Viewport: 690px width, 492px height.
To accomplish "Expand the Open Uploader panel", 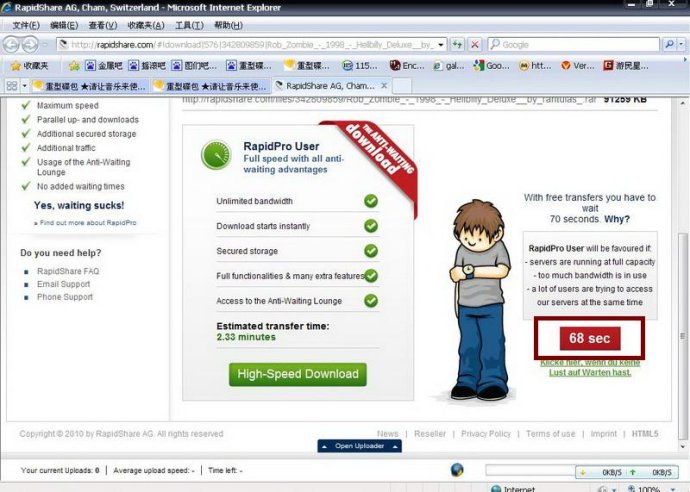I will 360,446.
